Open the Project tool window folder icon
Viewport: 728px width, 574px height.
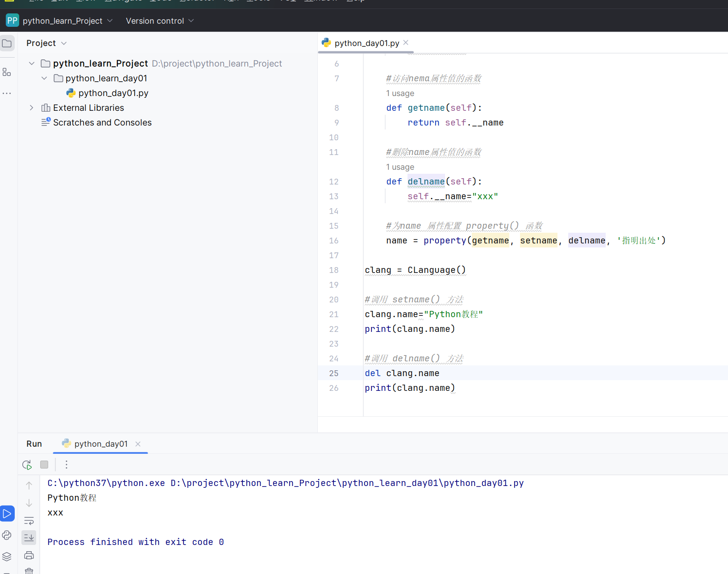pyautogui.click(x=7, y=43)
